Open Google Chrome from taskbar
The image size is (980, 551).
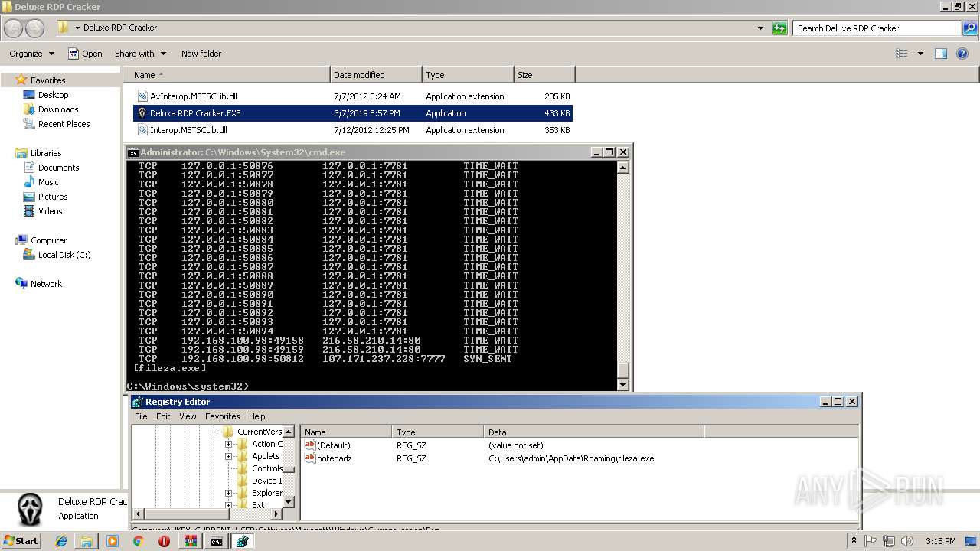click(139, 541)
